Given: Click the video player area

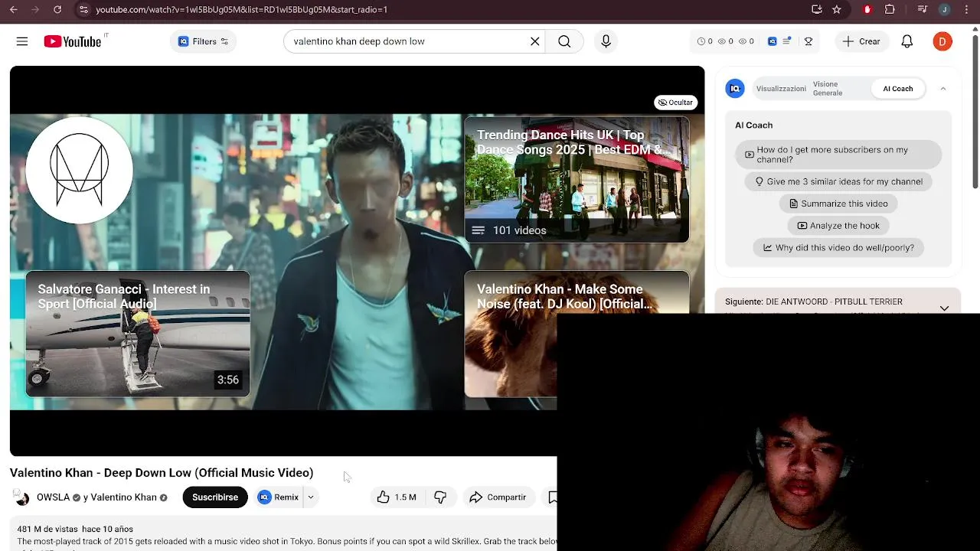Looking at the screenshot, I should tap(357, 260).
